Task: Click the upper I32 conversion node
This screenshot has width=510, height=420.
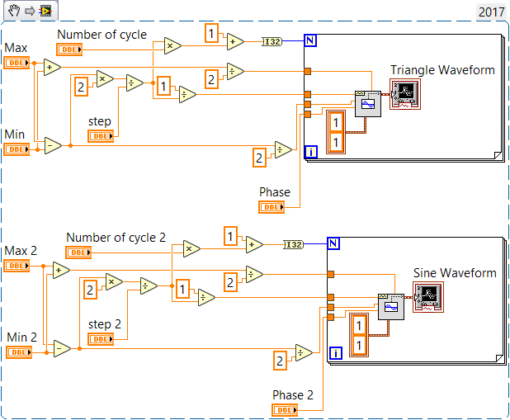Action: click(272, 41)
